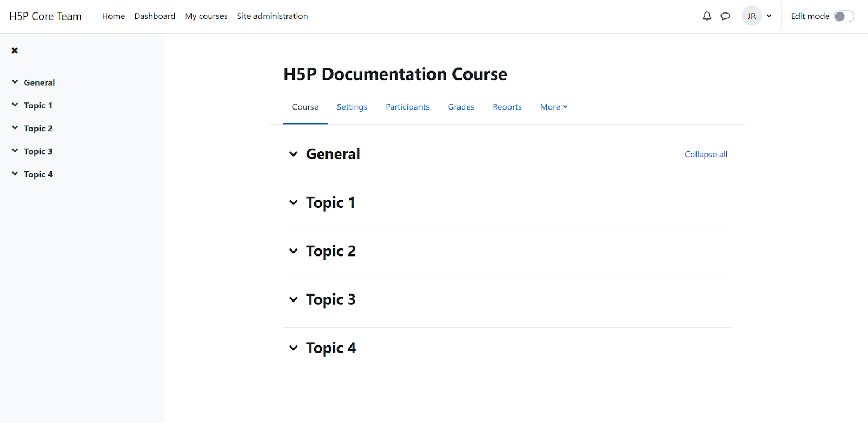Viewport: 868px width, 423px height.
Task: Open Dashboard in top navigation
Action: click(155, 16)
